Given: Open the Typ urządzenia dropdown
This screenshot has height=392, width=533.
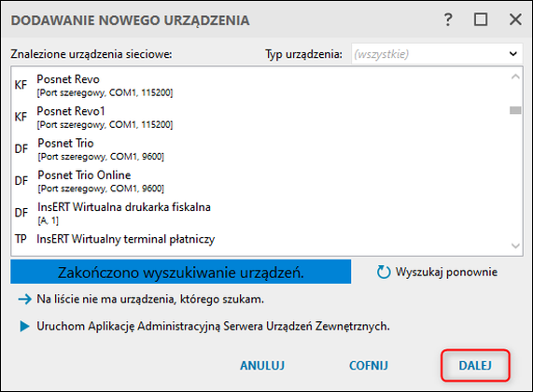Looking at the screenshot, I should 437,54.
